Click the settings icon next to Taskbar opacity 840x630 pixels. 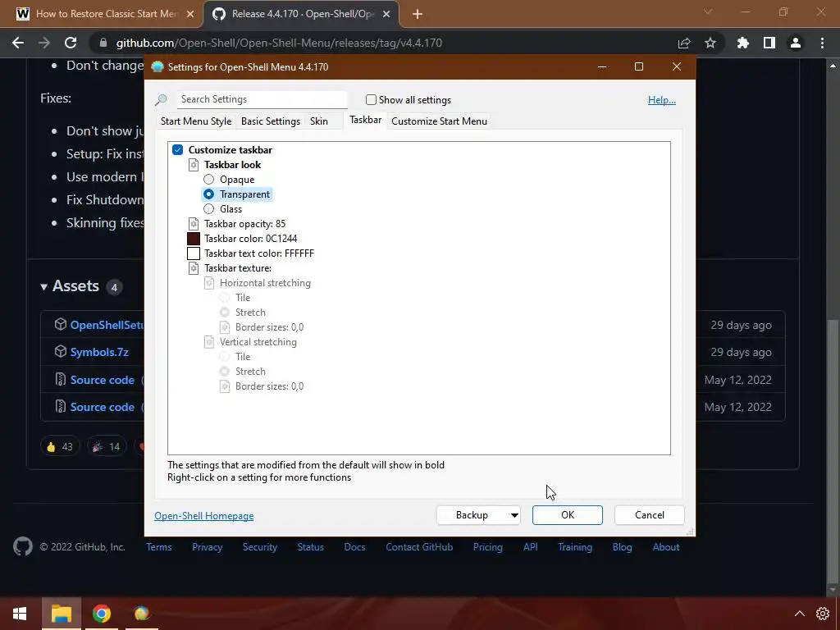194,224
